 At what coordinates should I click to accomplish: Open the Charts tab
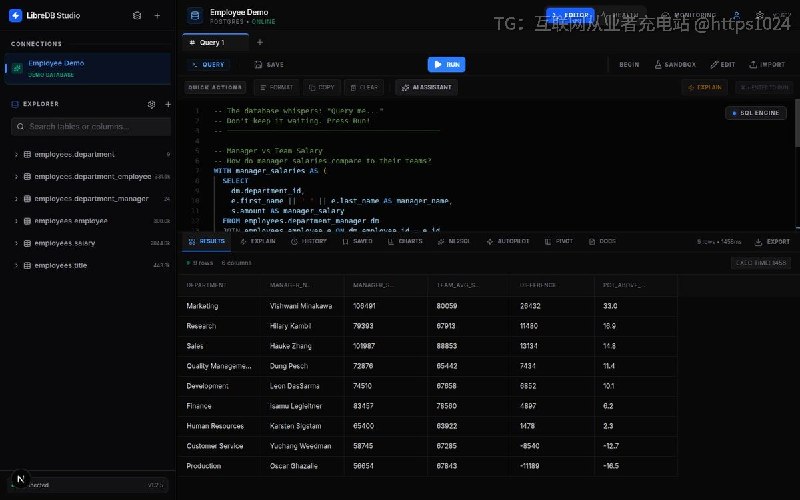click(405, 241)
